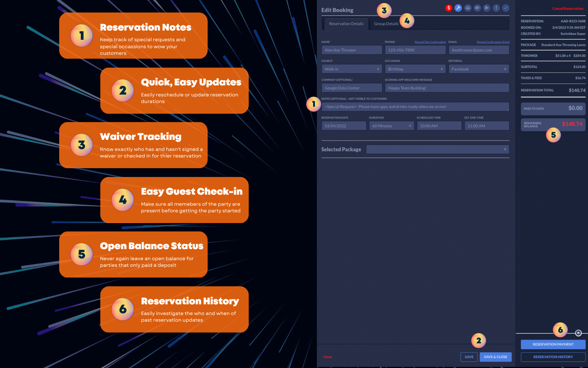Image resolution: width=588 pixels, height=368 pixels.
Task: Open the Source dropdown showing Walk-in
Action: click(352, 69)
